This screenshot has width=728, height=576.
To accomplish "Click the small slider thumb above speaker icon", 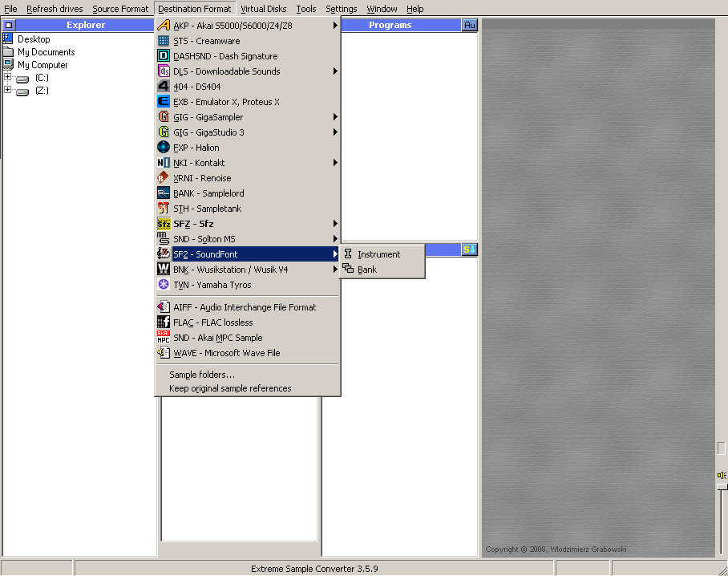I will click(x=721, y=448).
